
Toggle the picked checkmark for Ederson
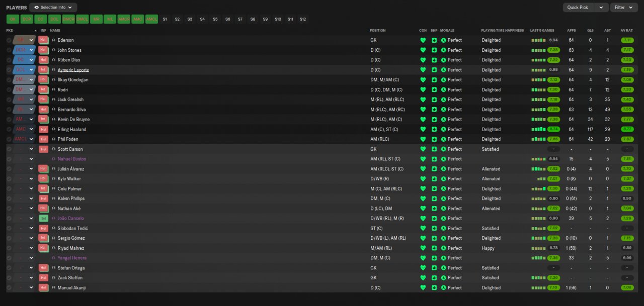(9, 40)
